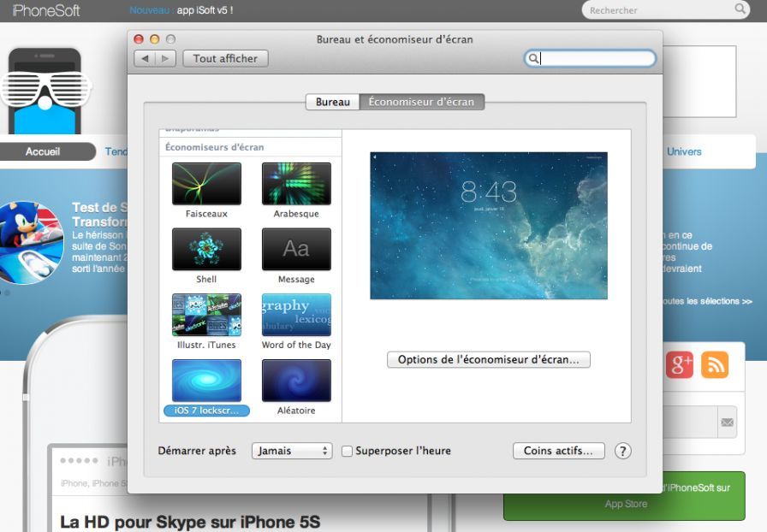Image resolution: width=767 pixels, height=532 pixels.
Task: Open the Démarrer après dropdown
Action: [x=291, y=451]
